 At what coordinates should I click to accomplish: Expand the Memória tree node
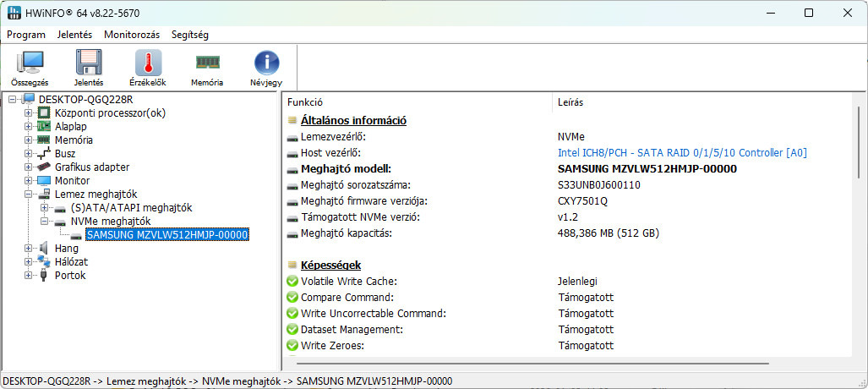[x=29, y=140]
